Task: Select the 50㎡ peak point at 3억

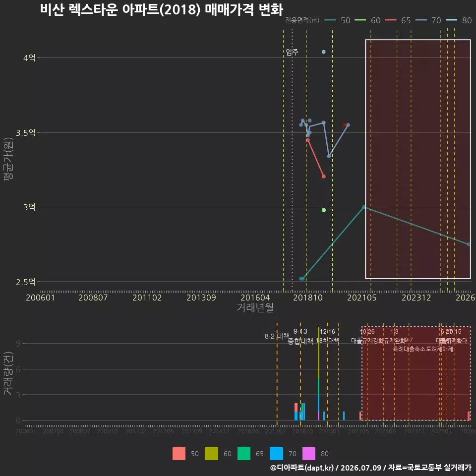Action: click(x=363, y=207)
